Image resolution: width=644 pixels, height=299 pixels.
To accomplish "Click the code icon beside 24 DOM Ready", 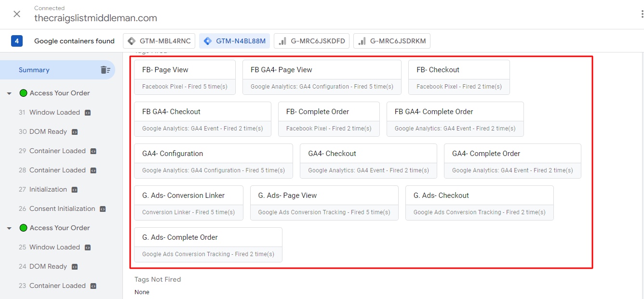I will point(75,267).
